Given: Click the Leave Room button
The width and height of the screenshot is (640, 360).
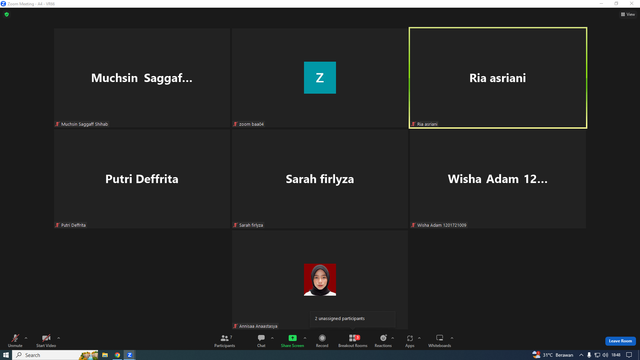Looking at the screenshot, I should 620,341.
